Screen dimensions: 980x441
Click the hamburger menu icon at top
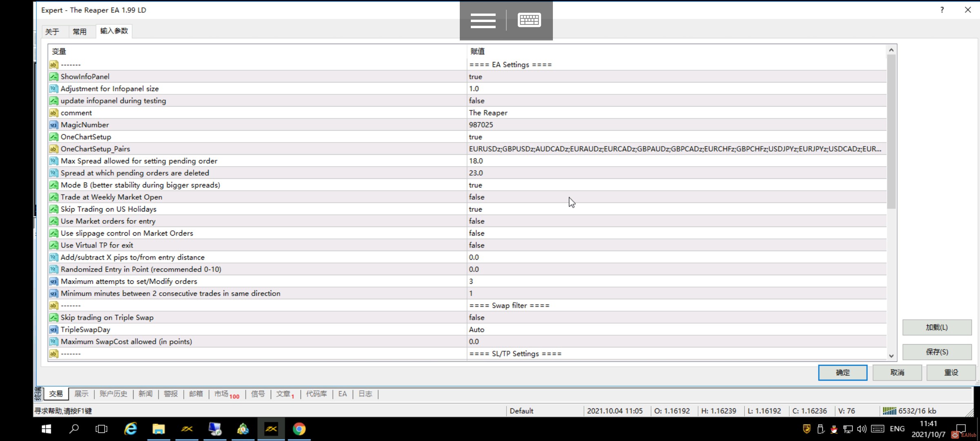pyautogui.click(x=483, y=20)
